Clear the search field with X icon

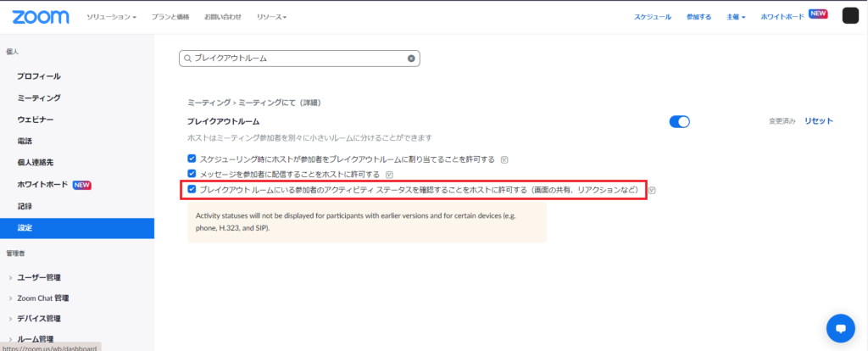click(411, 58)
